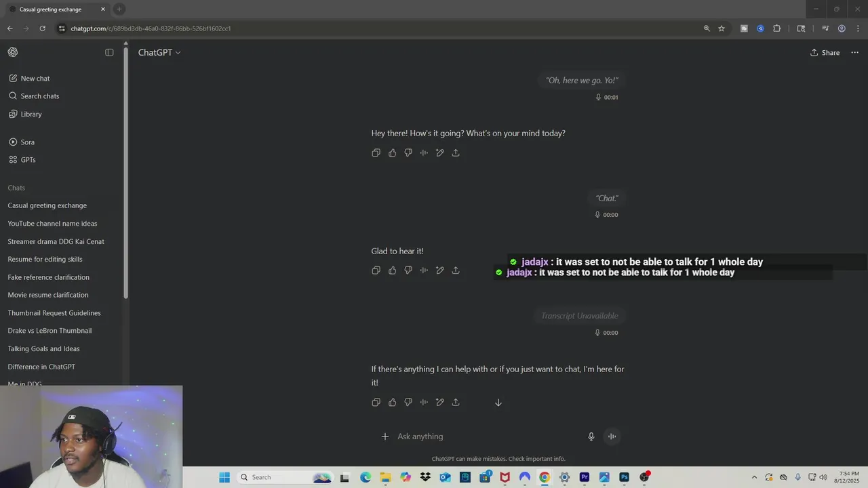Open Chrome profile avatar
The height and width of the screenshot is (488, 868).
pyautogui.click(x=842, y=28)
